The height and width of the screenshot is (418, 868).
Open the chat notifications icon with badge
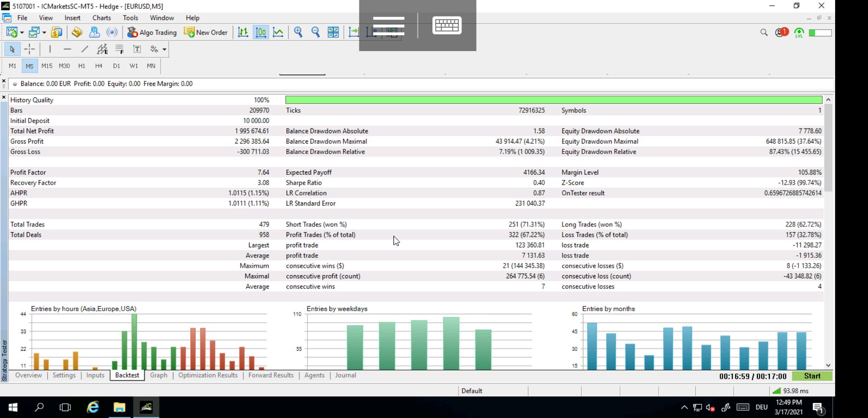coord(782,33)
